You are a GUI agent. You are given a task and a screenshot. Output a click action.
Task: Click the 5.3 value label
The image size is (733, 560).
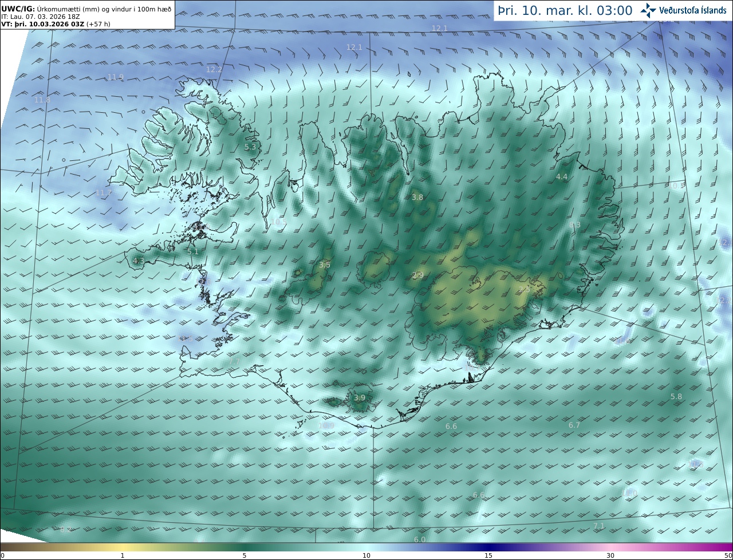click(250, 147)
